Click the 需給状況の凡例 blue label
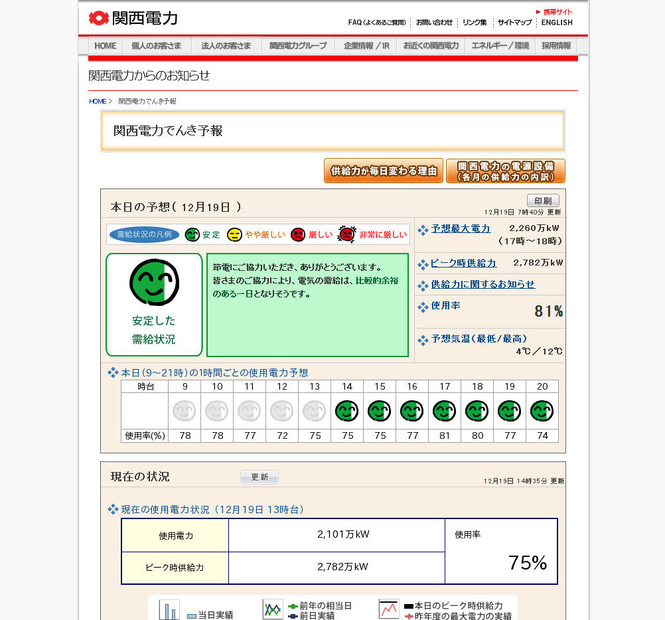This screenshot has width=665, height=620. pos(144,235)
